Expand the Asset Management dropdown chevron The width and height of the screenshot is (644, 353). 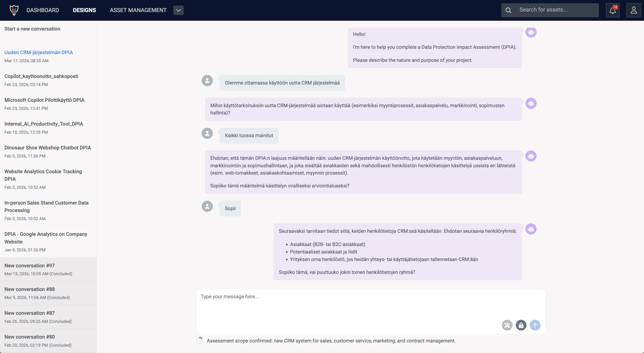(x=178, y=10)
